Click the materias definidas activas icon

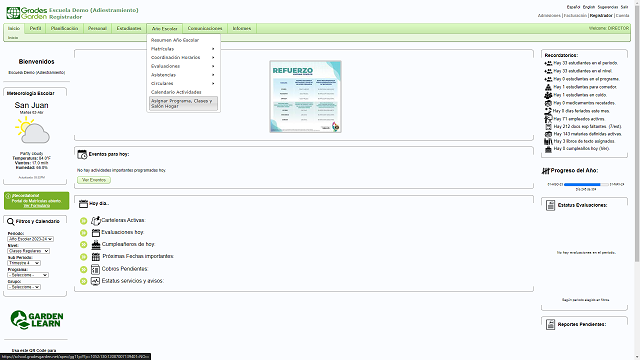[548, 134]
